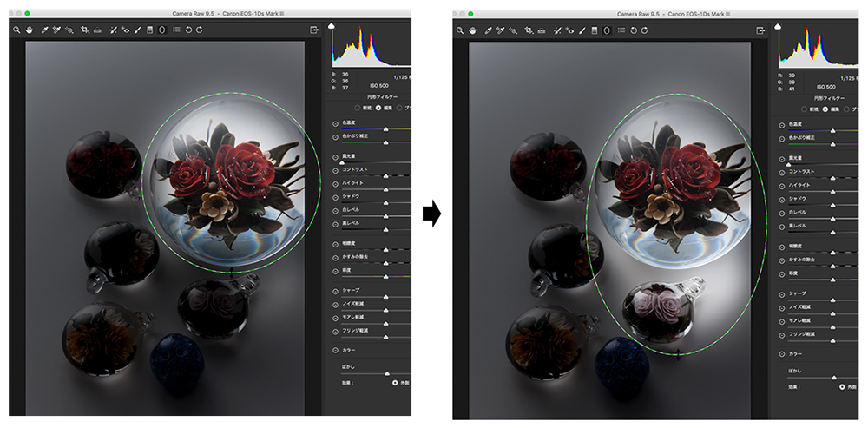The image size is (868, 428).
Task: Pick the White Balance eyedropper in left window
Action: [x=45, y=30]
